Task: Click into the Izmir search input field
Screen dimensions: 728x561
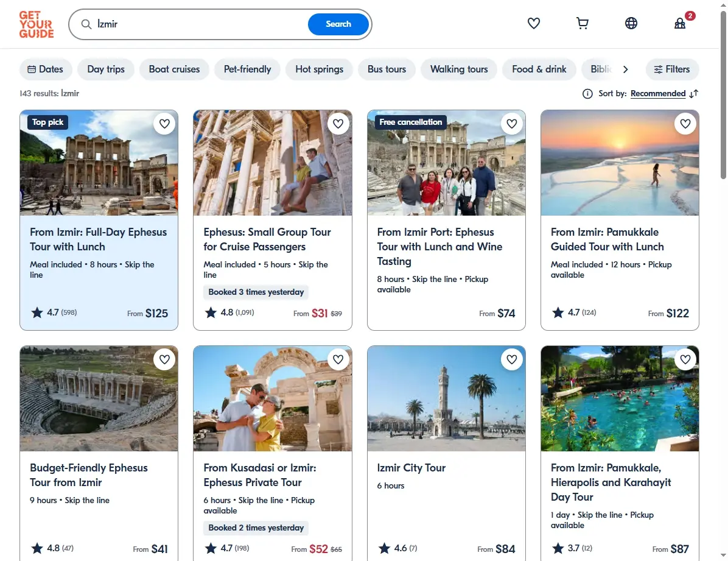Action: click(200, 24)
